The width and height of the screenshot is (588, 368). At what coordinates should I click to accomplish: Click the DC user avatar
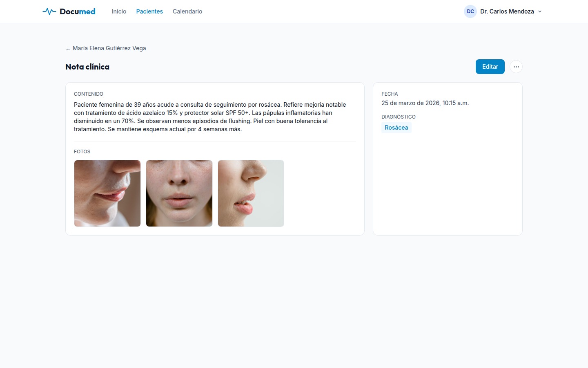pyautogui.click(x=470, y=11)
